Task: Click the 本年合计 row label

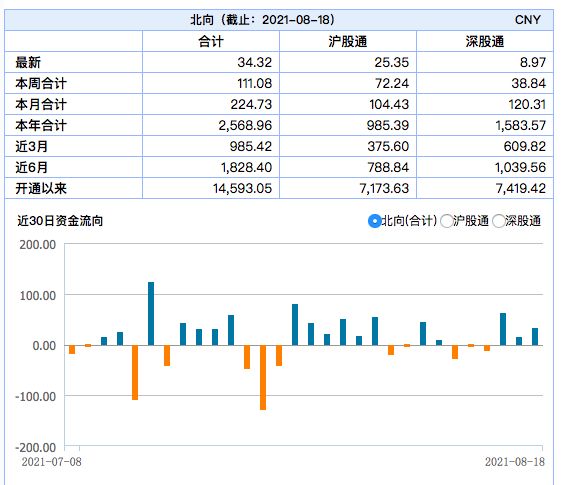Action: tap(41, 126)
